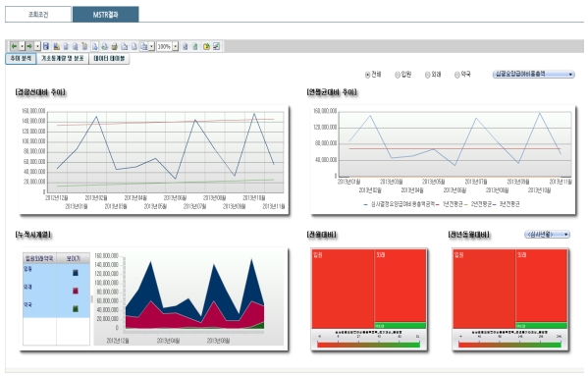Switch to the MSTR결과 tab
Image resolution: width=588 pixels, height=376 pixels.
click(x=105, y=15)
